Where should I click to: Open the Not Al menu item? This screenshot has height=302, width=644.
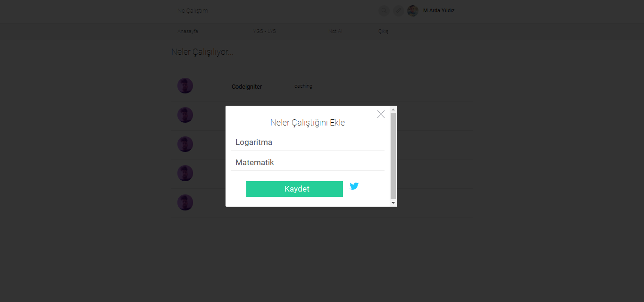pos(335,31)
